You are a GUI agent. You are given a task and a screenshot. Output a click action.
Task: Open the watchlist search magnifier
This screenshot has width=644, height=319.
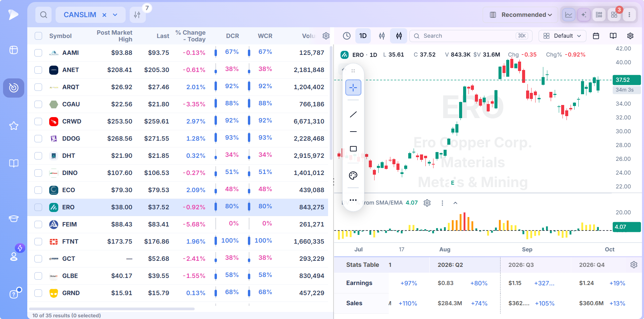(x=43, y=15)
